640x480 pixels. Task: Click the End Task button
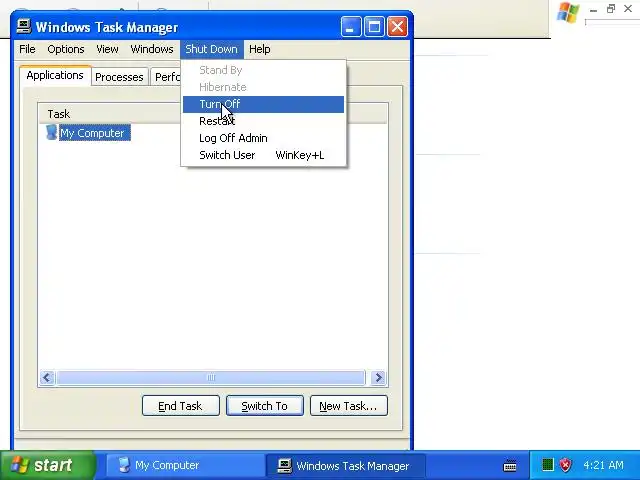pyautogui.click(x=180, y=406)
